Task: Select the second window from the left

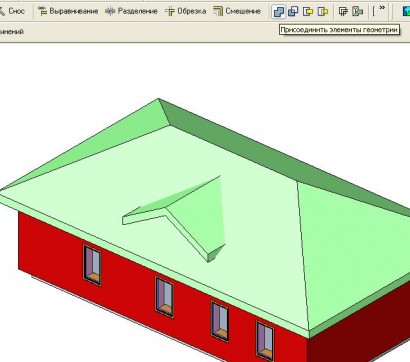Action: click(164, 297)
